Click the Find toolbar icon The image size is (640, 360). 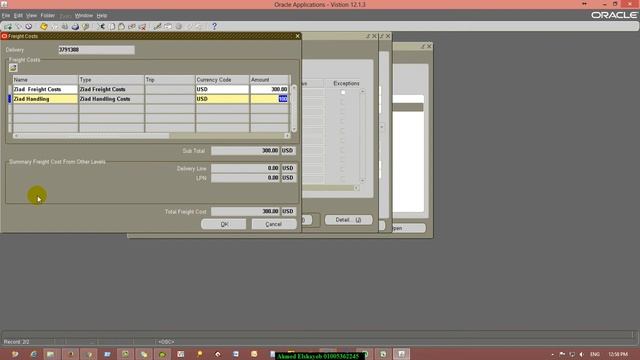tap(18, 27)
